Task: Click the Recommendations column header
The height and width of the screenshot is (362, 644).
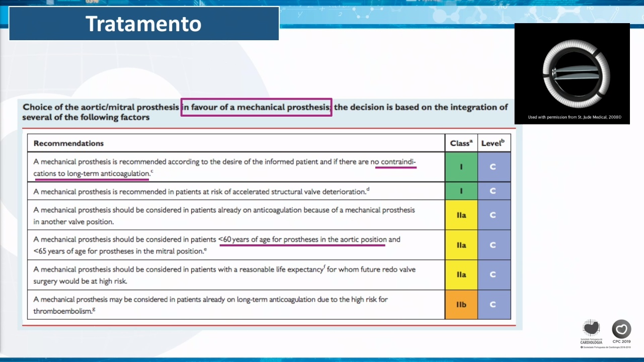Action: (x=68, y=143)
